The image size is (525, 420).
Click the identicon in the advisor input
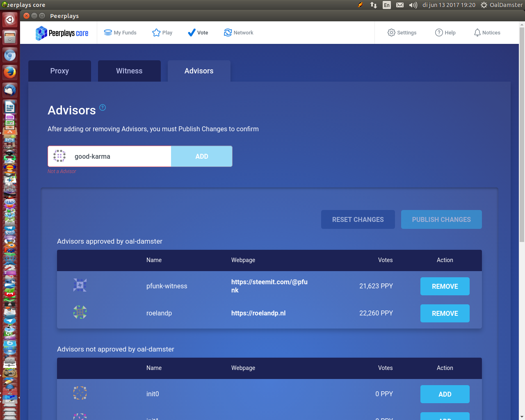(59, 156)
